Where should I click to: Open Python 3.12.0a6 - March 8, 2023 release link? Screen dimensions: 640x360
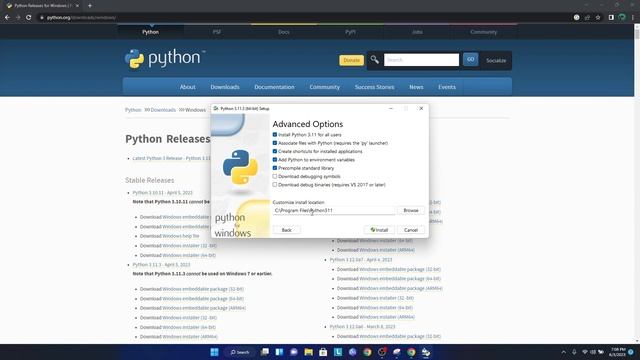click(x=362, y=327)
